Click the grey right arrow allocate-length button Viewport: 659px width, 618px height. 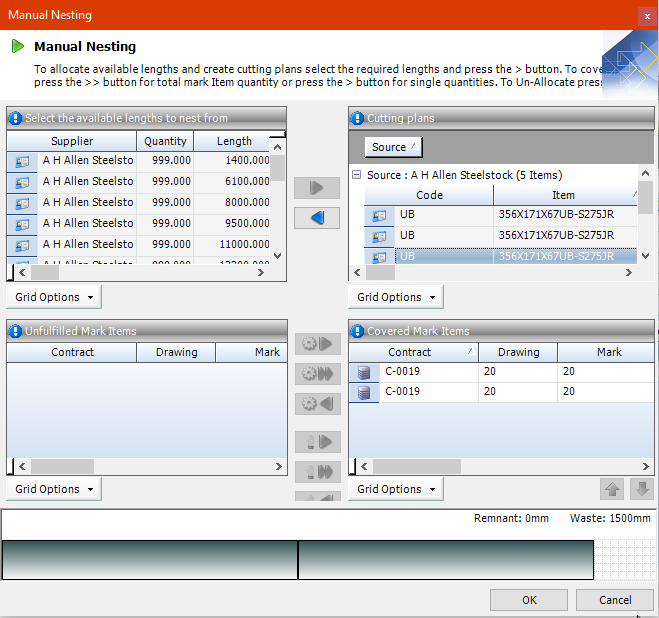click(317, 188)
